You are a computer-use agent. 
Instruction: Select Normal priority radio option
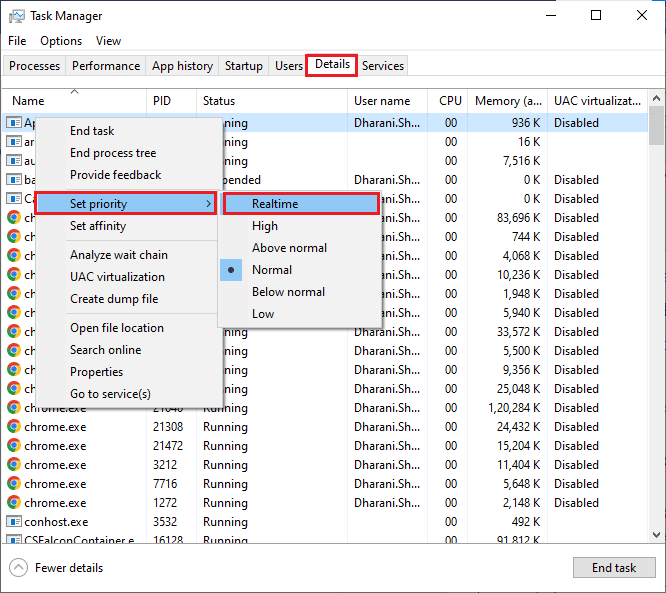(271, 270)
